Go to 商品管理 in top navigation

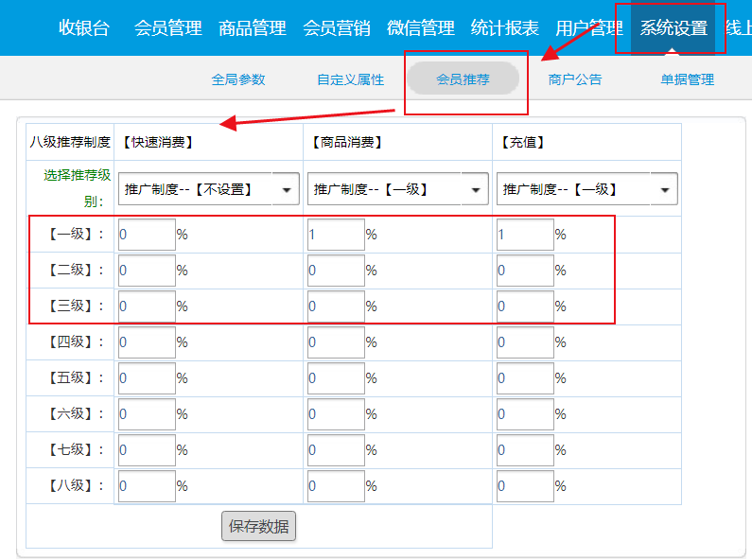coord(252,28)
